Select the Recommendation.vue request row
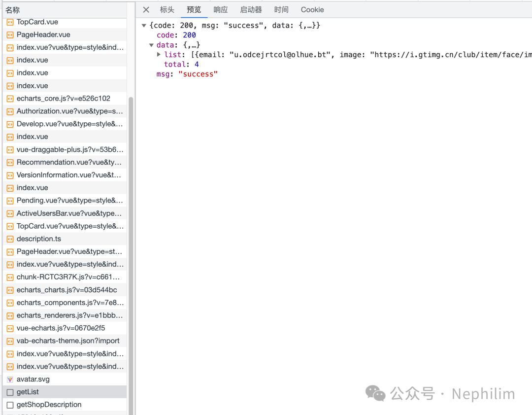This screenshot has width=532, height=415. tap(65, 162)
